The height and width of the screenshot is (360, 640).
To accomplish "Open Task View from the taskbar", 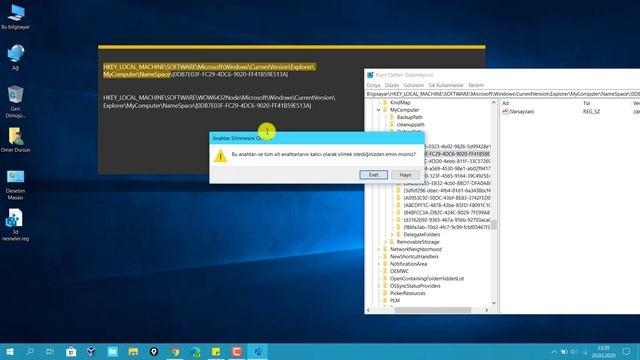I will click(x=50, y=351).
